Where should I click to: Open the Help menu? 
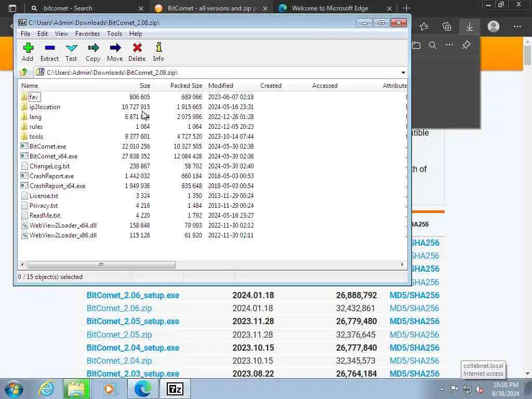[136, 34]
